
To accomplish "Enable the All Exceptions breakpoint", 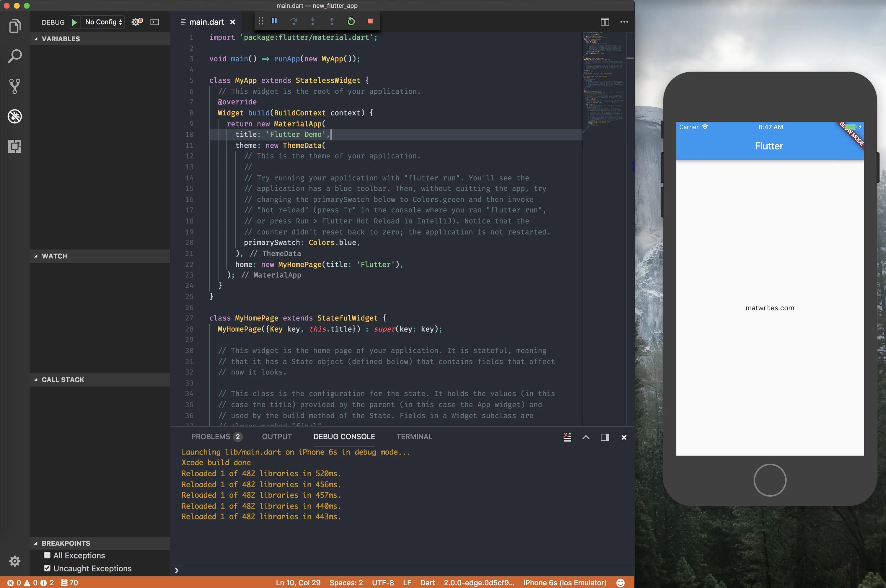I will coord(47,555).
